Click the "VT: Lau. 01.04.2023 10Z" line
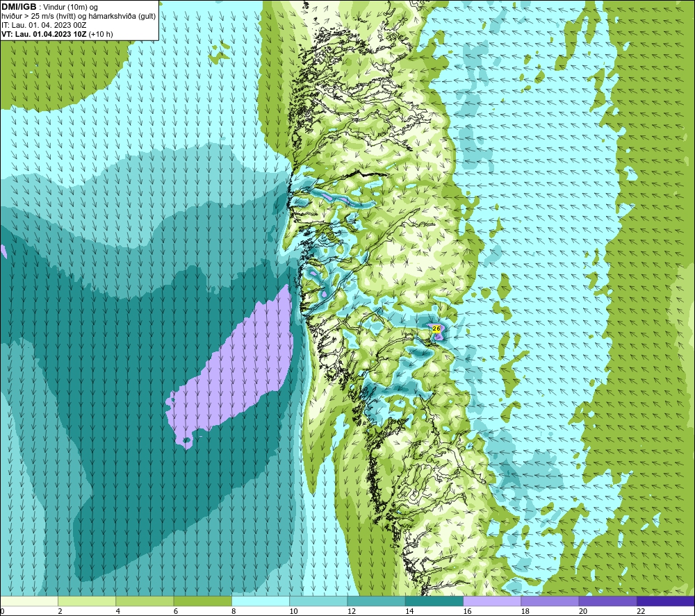The width and height of the screenshot is (695, 616). tap(44, 34)
